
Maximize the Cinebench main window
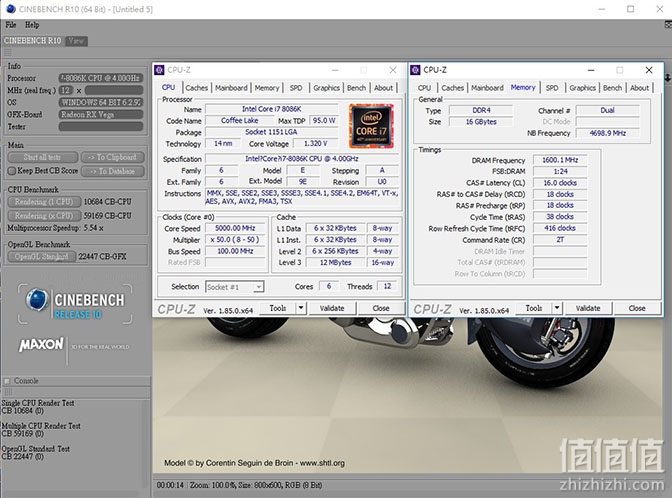pos(630,9)
